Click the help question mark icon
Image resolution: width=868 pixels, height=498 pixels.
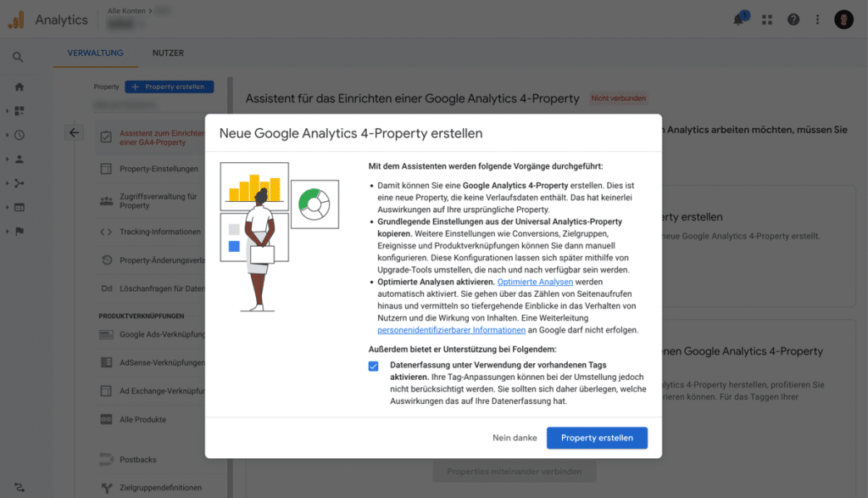coord(793,20)
